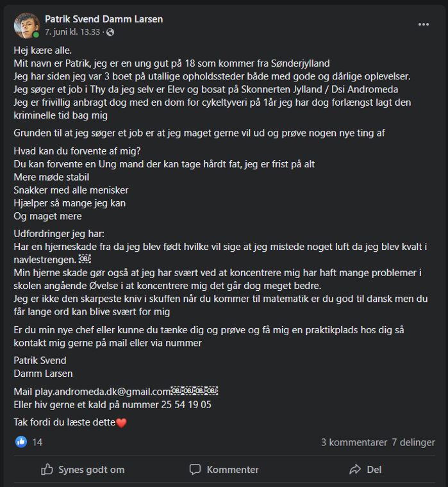
Task: Open Patrik's profile picture thumbnail
Action: (26, 24)
